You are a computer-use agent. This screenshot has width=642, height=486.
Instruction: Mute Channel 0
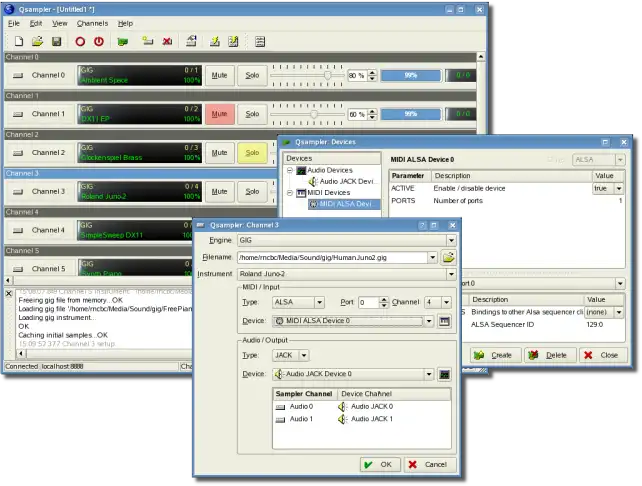tap(219, 75)
